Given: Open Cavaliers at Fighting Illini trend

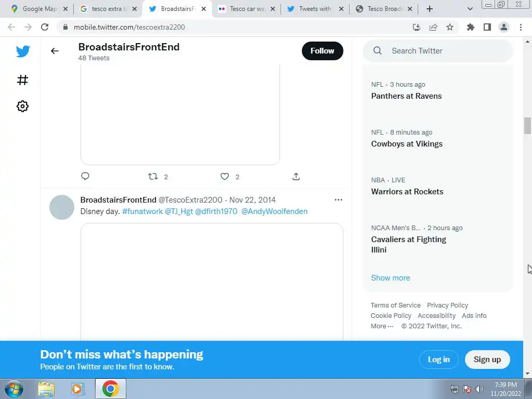Looking at the screenshot, I should click(x=408, y=244).
